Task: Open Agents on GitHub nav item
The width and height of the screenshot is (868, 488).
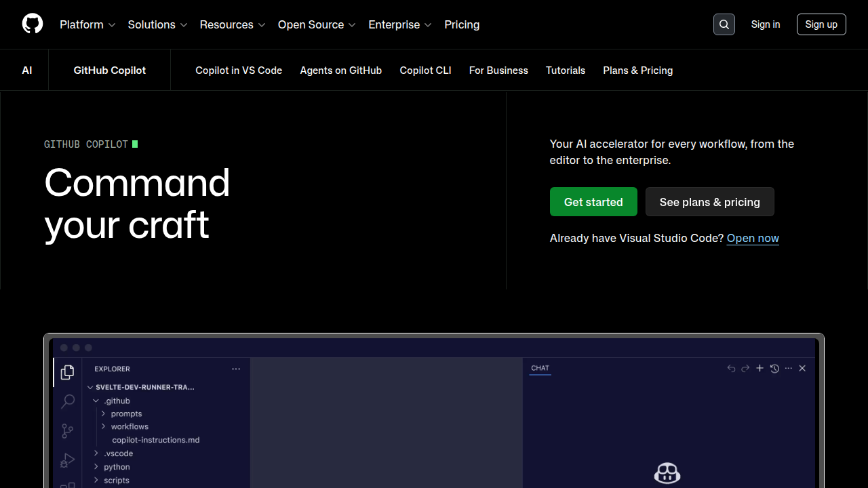Action: click(341, 70)
